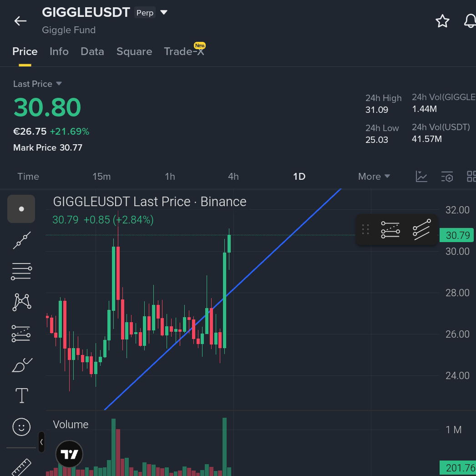
Task: Click the TradingView logo button
Action: coord(69,454)
